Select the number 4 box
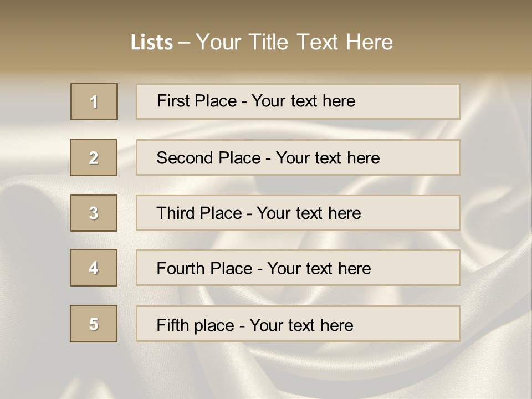Screen dimensions: 532x399 [94, 268]
